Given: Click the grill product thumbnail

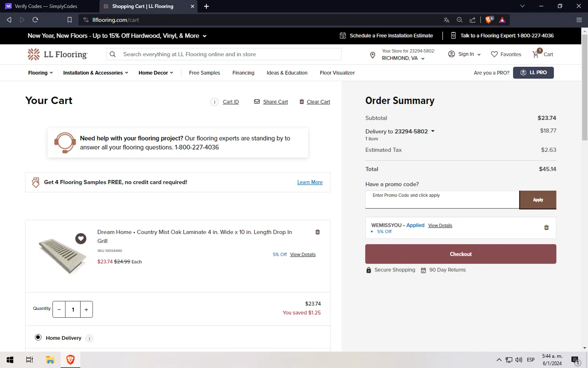Looking at the screenshot, I should coord(63,255).
